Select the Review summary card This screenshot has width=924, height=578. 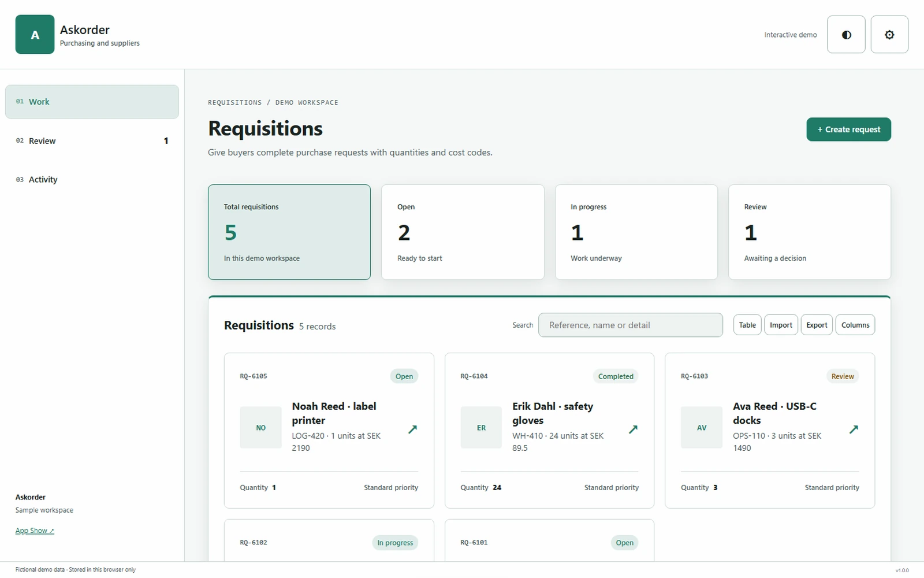point(810,232)
